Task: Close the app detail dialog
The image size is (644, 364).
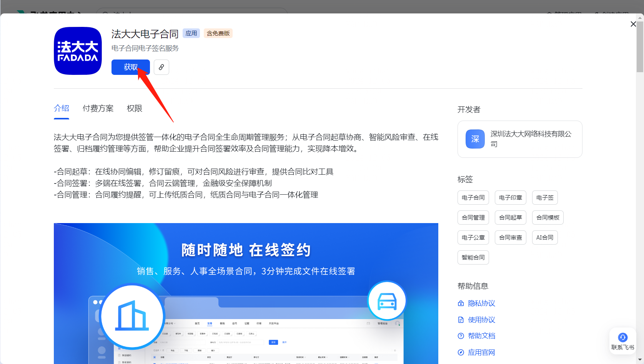Action: 633,24
